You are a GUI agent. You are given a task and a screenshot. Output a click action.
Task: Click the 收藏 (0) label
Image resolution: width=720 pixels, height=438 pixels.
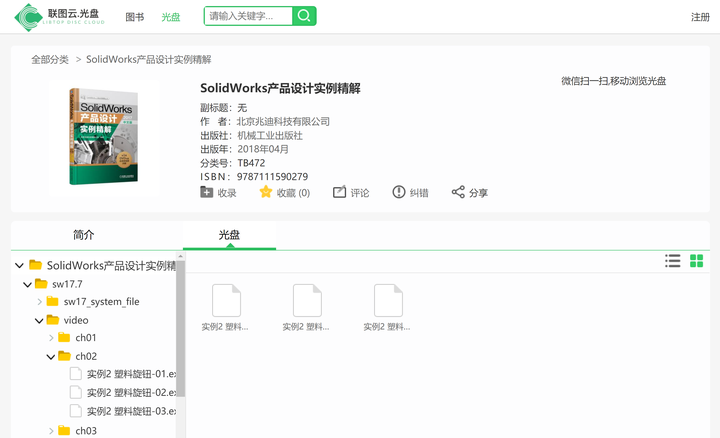pos(293,193)
